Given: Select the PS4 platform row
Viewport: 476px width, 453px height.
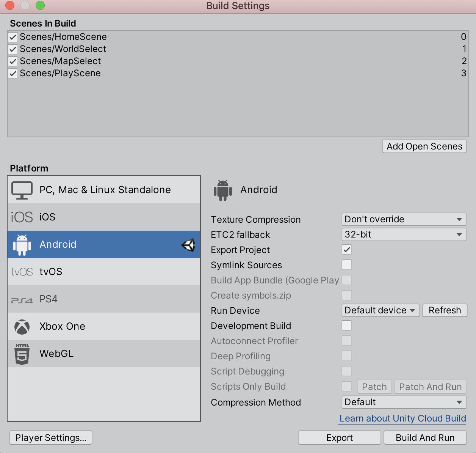Looking at the screenshot, I should click(104, 299).
